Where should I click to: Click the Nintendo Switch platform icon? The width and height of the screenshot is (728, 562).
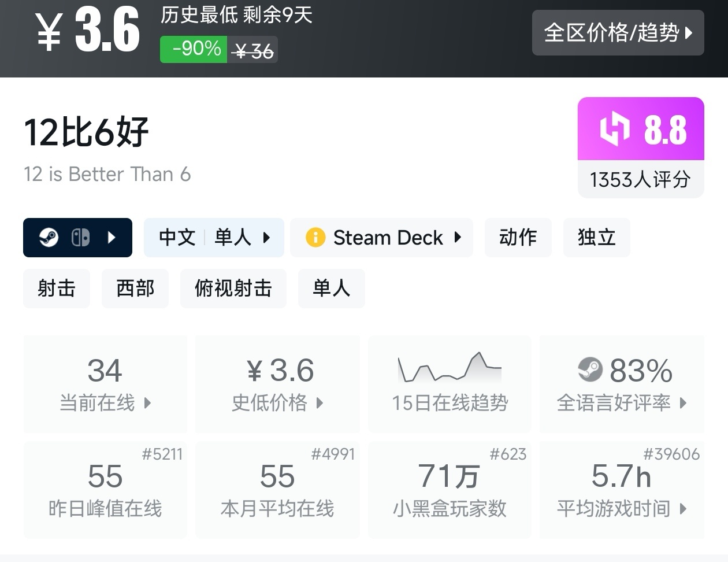pos(80,238)
